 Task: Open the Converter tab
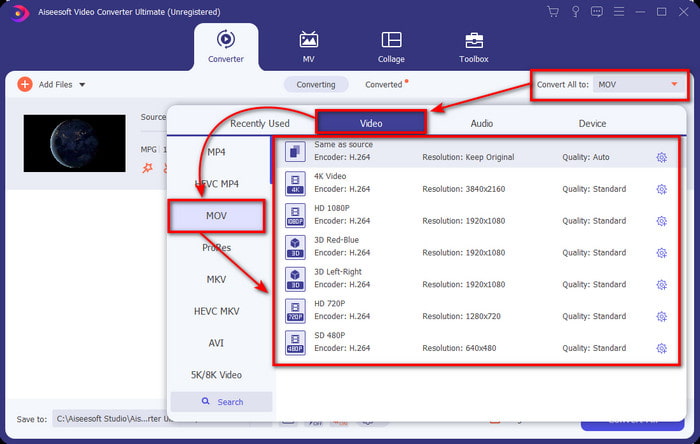click(x=226, y=47)
